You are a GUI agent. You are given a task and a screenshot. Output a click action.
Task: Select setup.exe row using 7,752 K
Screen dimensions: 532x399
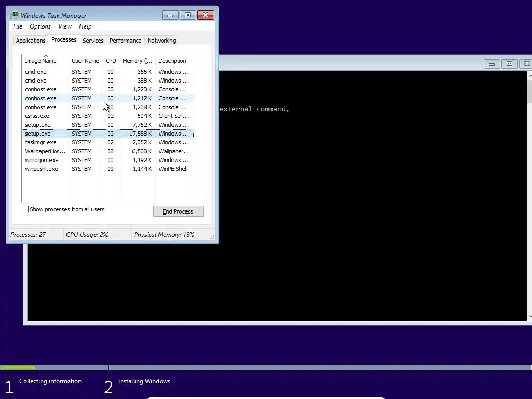108,125
